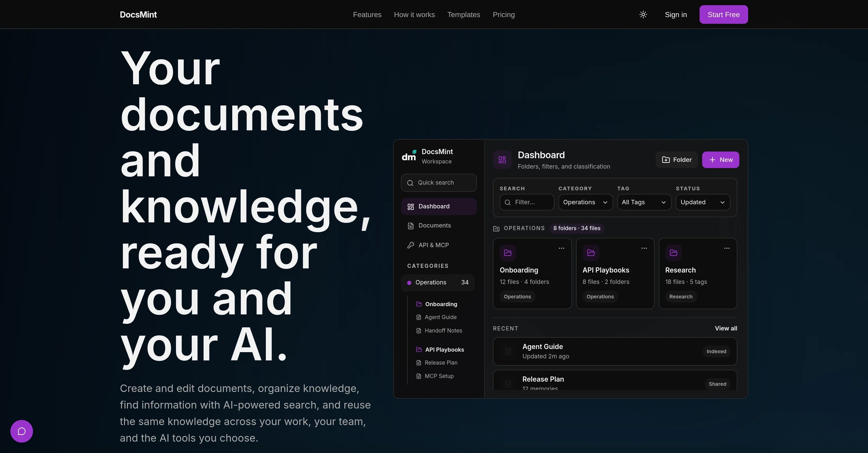Select Documents in the sidebar

[x=439, y=226]
